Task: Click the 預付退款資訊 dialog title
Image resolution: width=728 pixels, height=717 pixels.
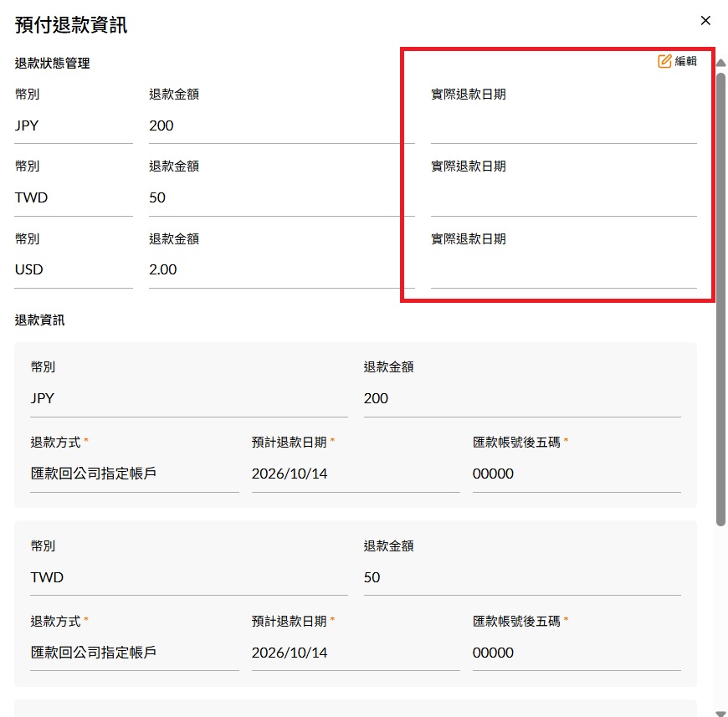Action: click(x=71, y=25)
